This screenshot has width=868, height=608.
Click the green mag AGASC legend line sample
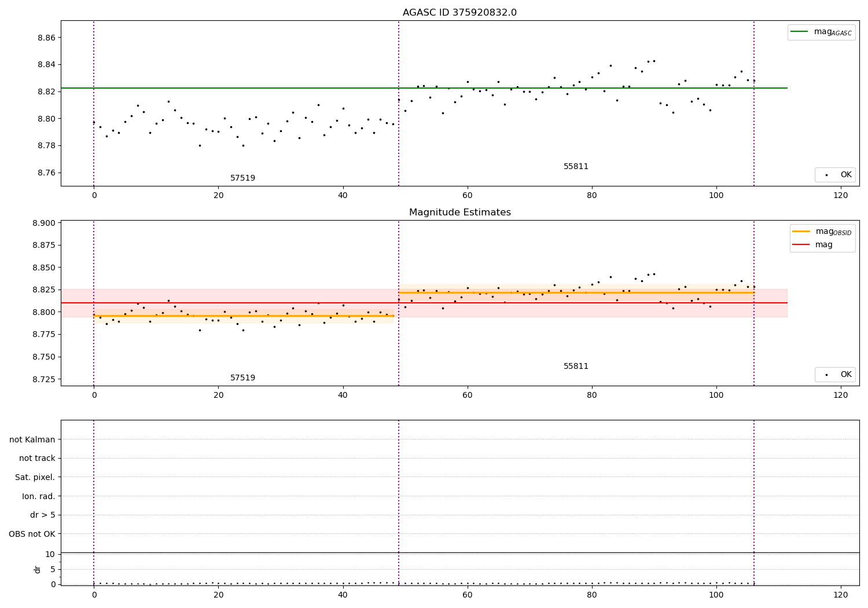click(800, 32)
